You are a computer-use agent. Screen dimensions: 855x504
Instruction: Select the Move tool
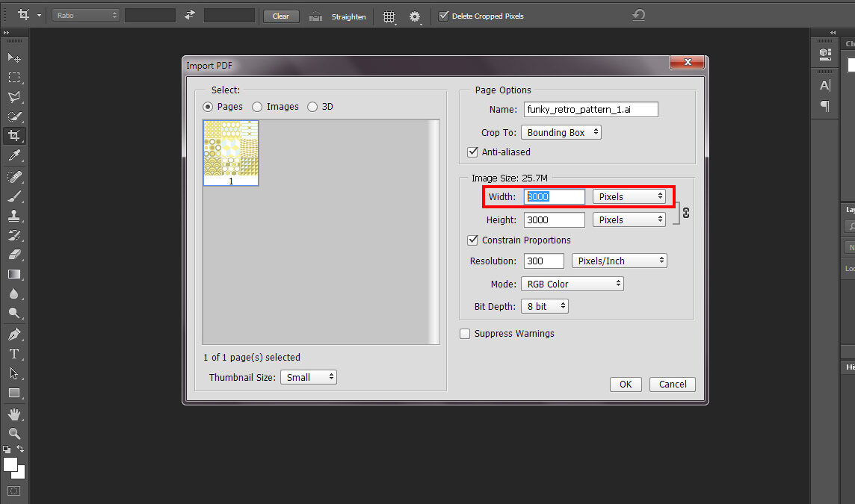click(x=13, y=57)
